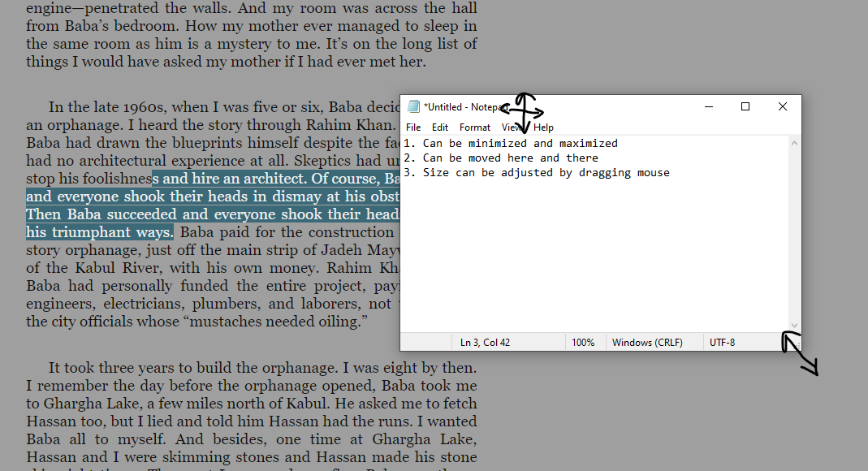Maximize the Notepad window
Image resolution: width=868 pixels, height=471 pixels.
(745, 106)
